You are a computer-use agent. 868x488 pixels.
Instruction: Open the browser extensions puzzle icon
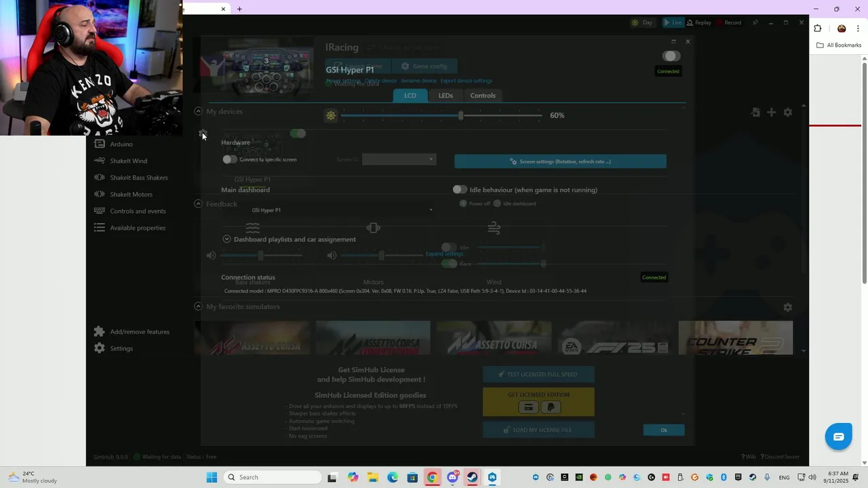point(817,28)
